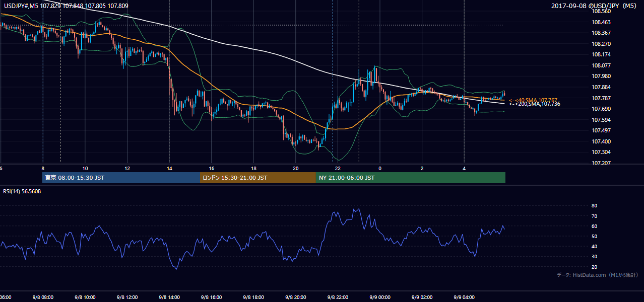Screen dimensions: 644x302
Task: Click price axis value 107.980
Action: [x=601, y=76]
